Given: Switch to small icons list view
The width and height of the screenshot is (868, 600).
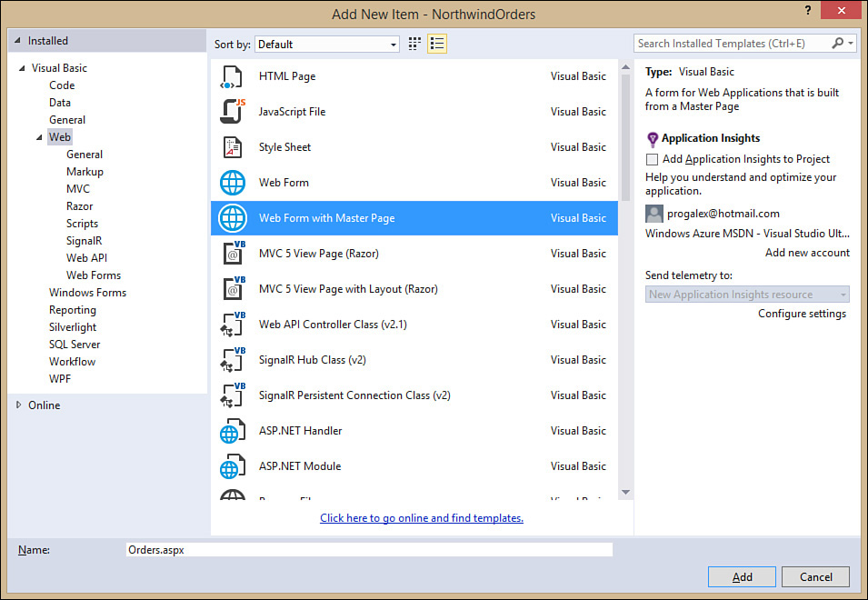Looking at the screenshot, I should tap(437, 44).
